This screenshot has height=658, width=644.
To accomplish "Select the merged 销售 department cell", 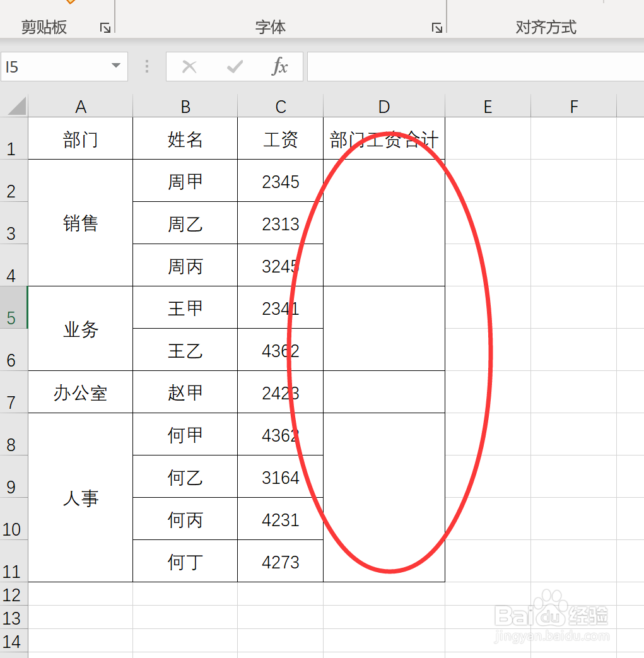I will (81, 223).
